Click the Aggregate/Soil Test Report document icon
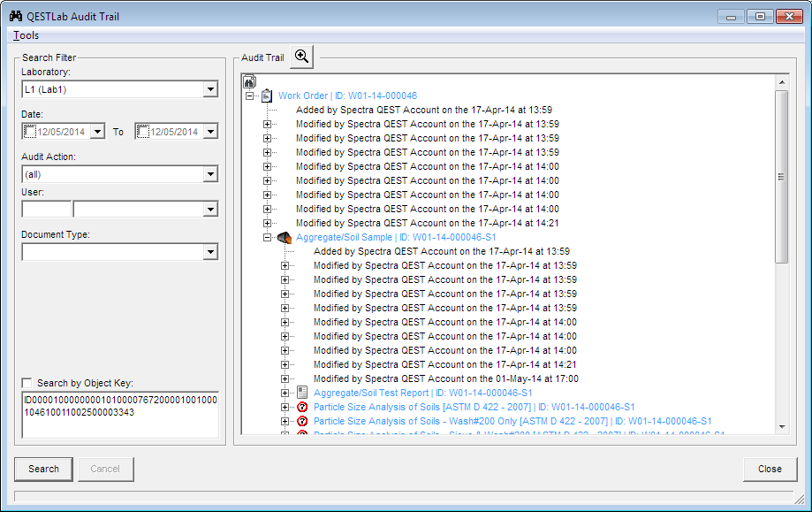This screenshot has width=812, height=512. pyautogui.click(x=302, y=393)
